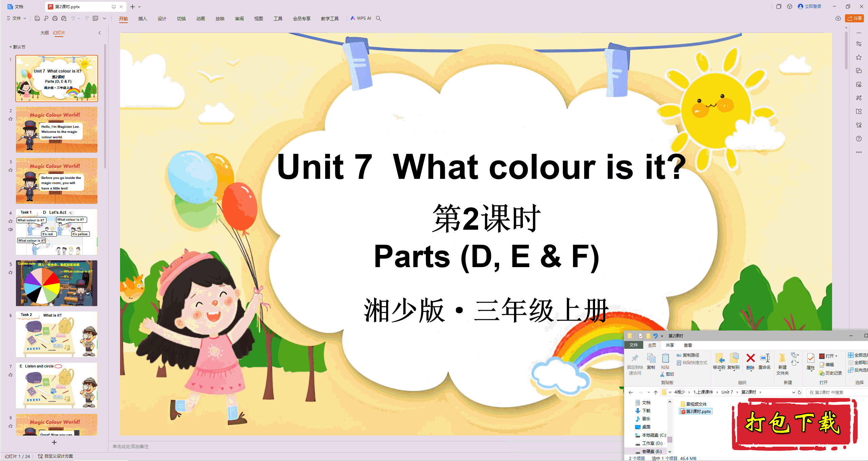The width and height of the screenshot is (868, 461).
Task: Open the new tab dropdown chevron
Action: (x=139, y=6)
